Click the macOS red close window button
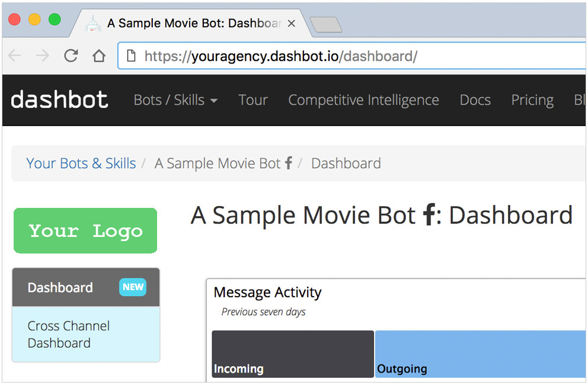This screenshot has width=588, height=385. (15, 19)
